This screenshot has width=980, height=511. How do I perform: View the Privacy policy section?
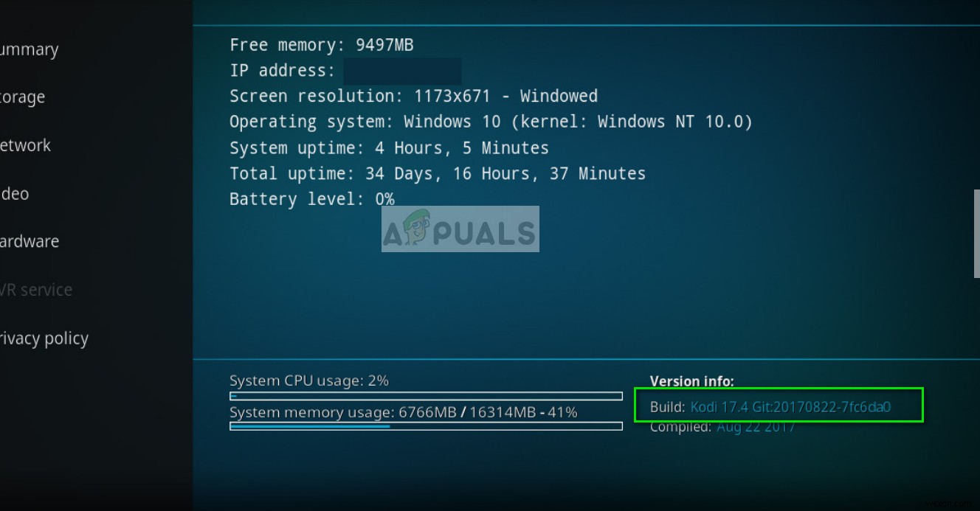(x=46, y=338)
